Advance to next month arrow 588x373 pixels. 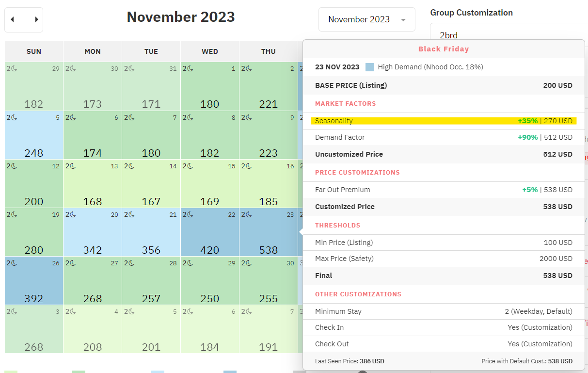pyautogui.click(x=36, y=19)
